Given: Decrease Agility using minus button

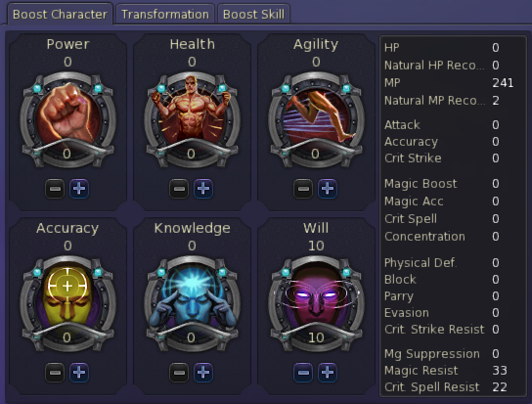Looking at the screenshot, I should (x=303, y=189).
